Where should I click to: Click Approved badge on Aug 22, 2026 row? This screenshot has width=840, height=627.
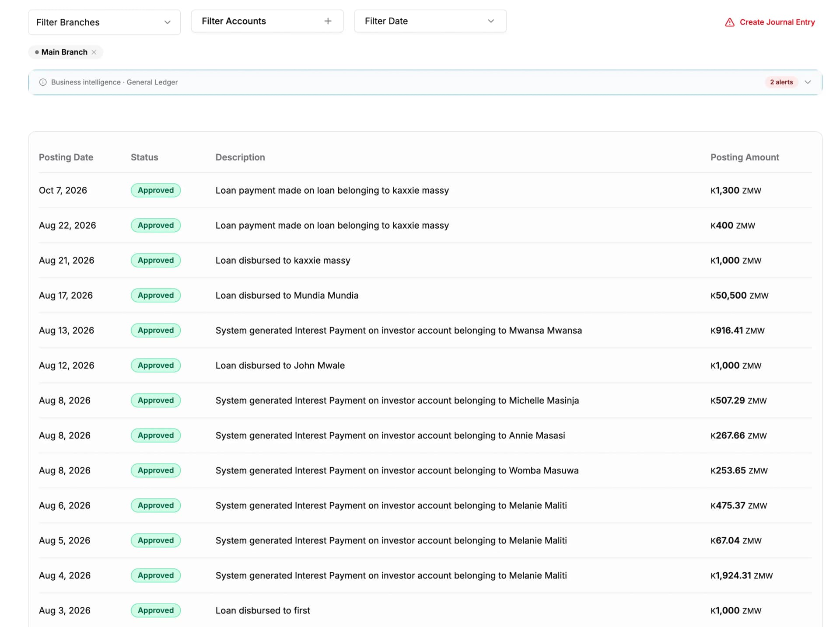pyautogui.click(x=156, y=225)
